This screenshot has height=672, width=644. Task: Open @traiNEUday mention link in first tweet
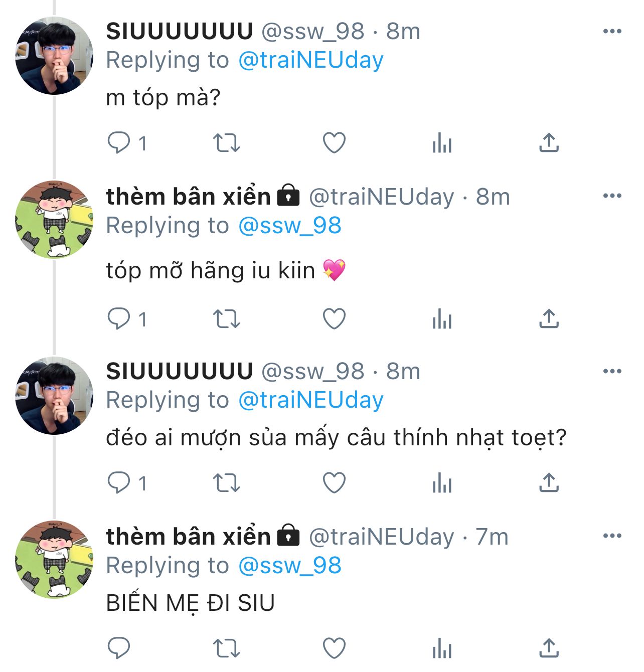[310, 60]
